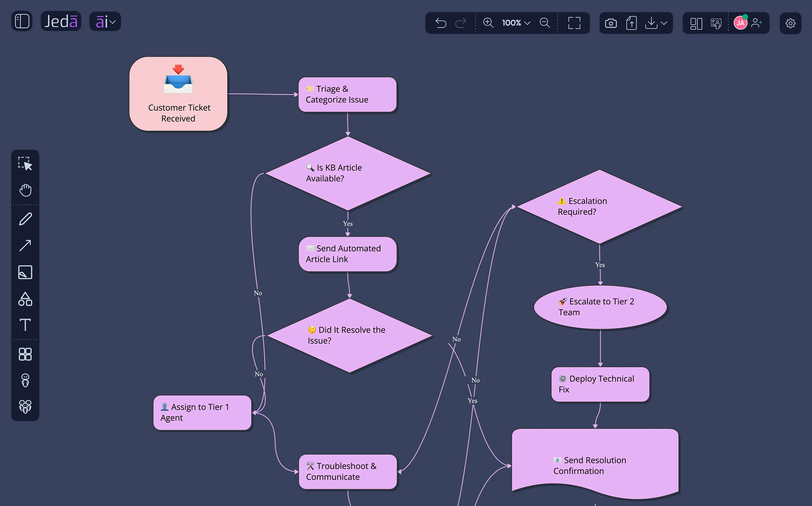Take a screenshot with the camera icon
This screenshot has width=812, height=506.
click(611, 23)
